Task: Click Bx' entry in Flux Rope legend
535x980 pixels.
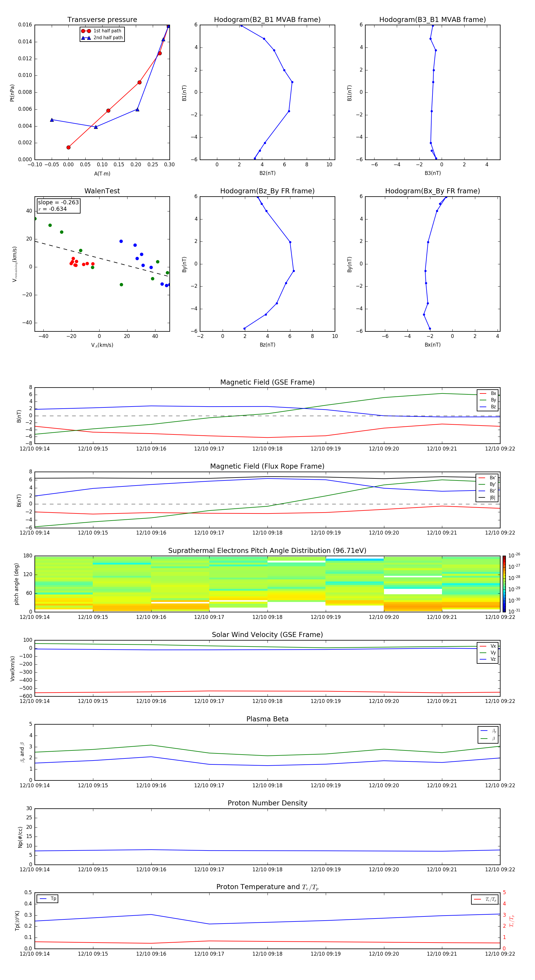Action: click(x=487, y=478)
